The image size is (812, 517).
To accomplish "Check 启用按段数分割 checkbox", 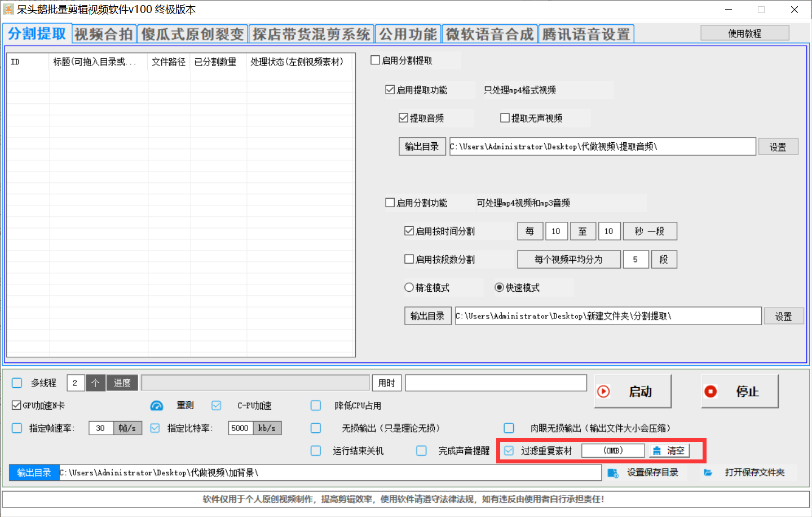I will pos(409,258).
